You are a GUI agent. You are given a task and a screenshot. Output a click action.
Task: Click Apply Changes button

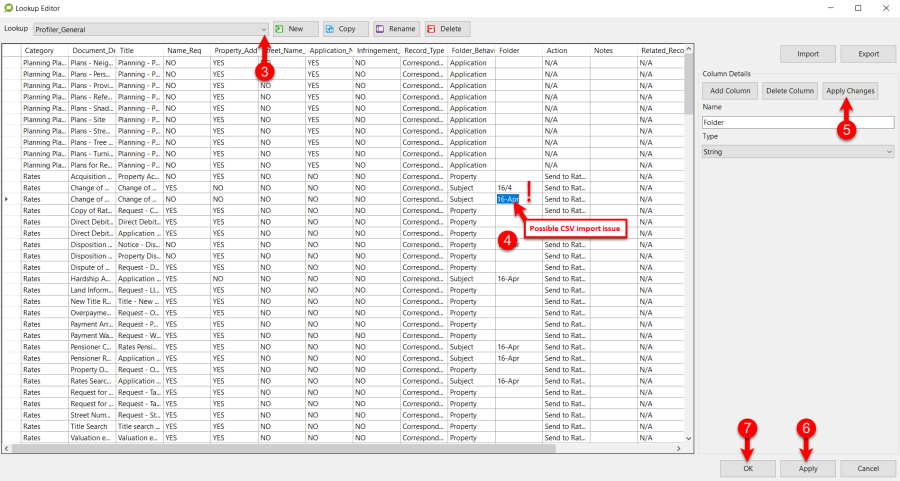850,91
